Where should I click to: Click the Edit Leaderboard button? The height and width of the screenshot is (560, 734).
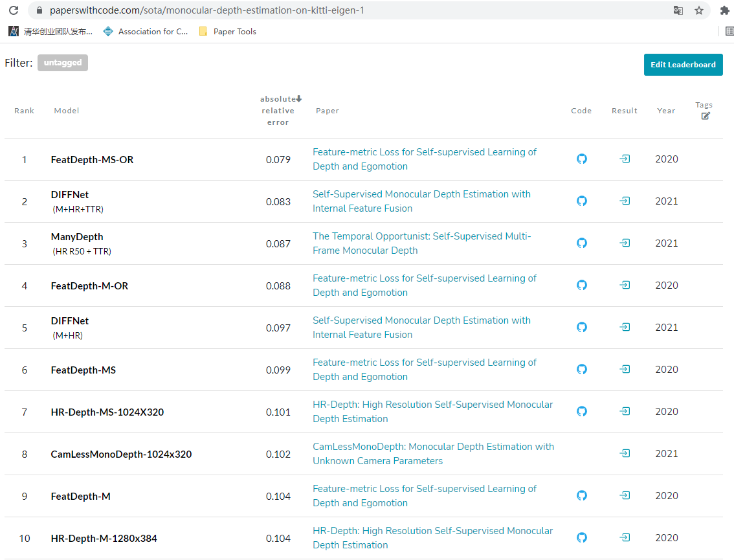tap(683, 65)
